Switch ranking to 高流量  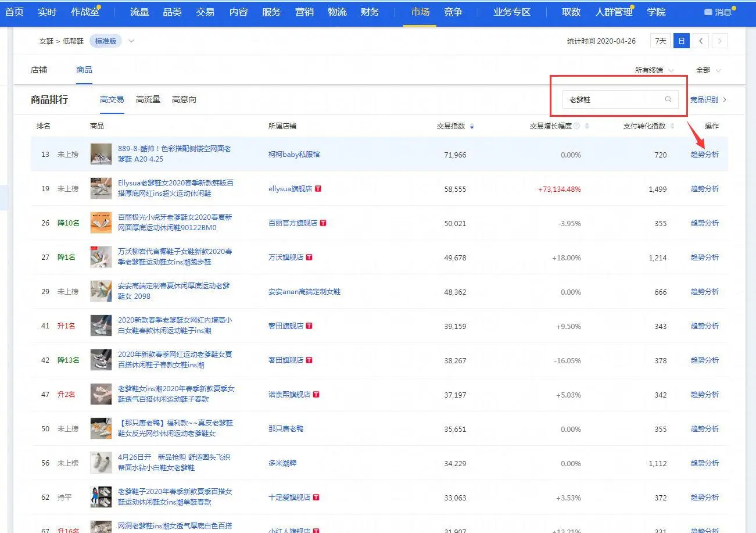click(148, 99)
